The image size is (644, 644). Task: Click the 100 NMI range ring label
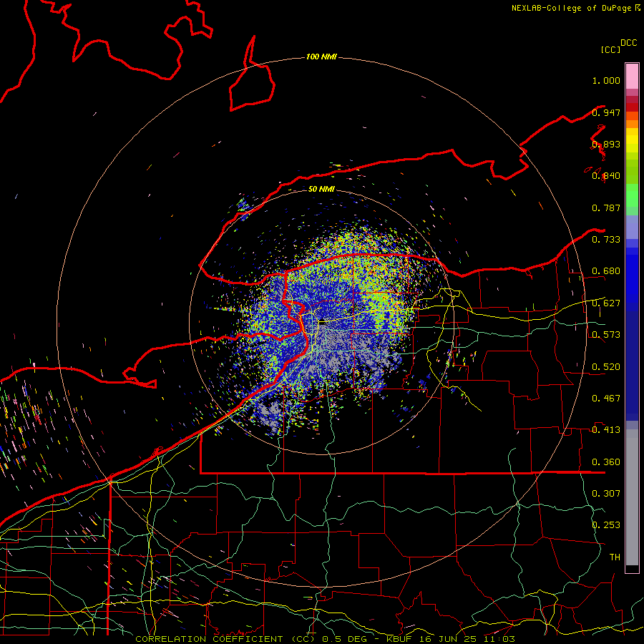[321, 57]
